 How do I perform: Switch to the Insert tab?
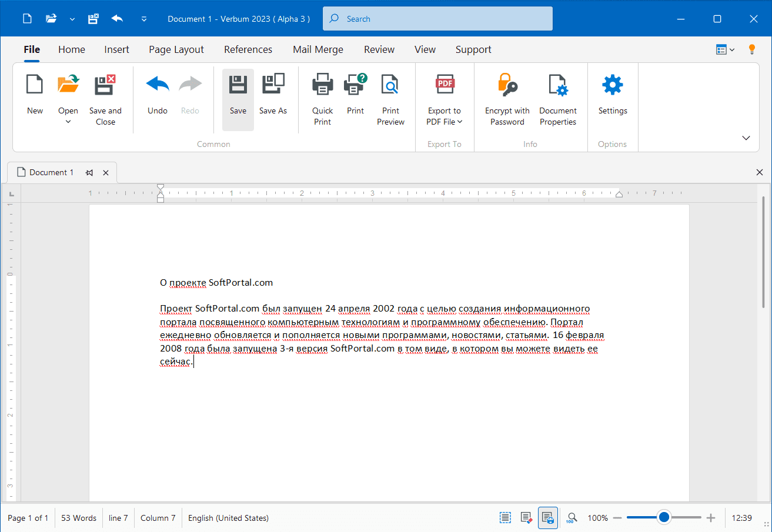[x=117, y=49]
